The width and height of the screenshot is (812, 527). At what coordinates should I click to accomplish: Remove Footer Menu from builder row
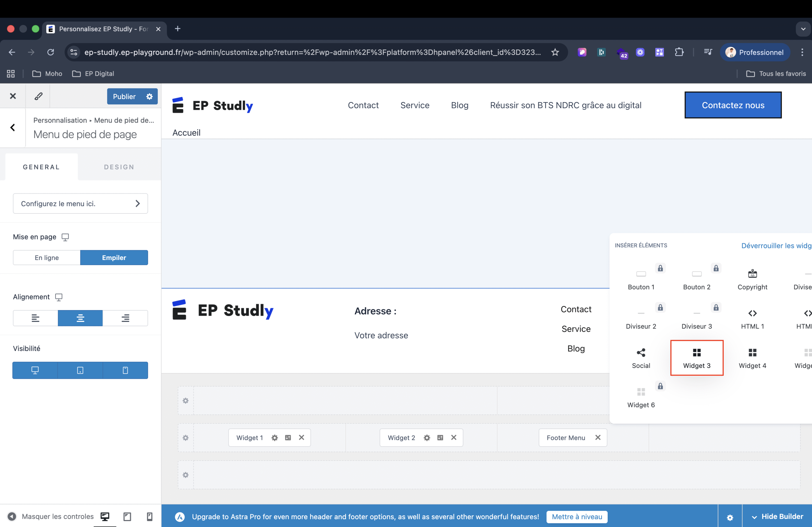[x=598, y=437]
